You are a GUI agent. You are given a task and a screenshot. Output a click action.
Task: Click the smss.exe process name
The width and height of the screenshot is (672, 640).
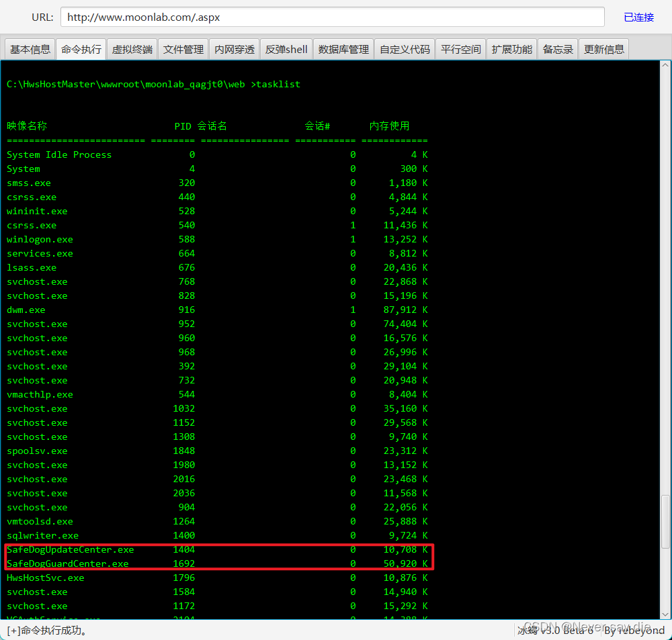tap(29, 183)
